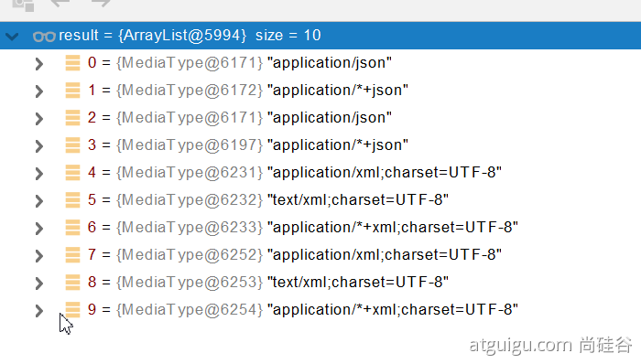The width and height of the screenshot is (641, 364).
Task: Click the size = 10 text
Action: [x=288, y=36]
